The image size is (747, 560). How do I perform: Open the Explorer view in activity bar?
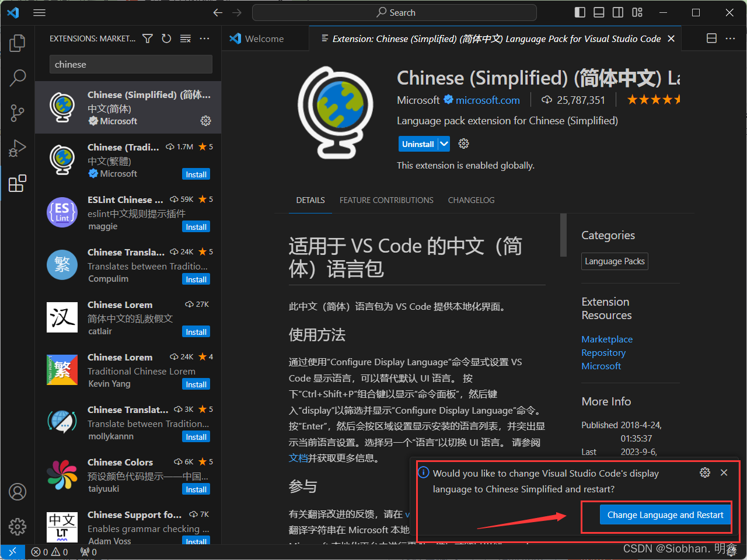(x=18, y=43)
